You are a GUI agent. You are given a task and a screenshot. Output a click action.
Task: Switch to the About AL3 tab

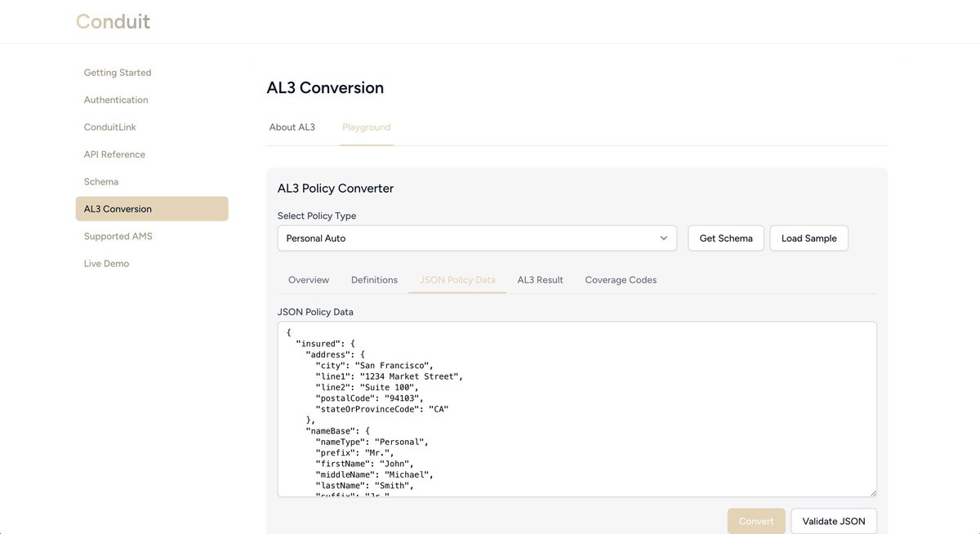(x=292, y=126)
